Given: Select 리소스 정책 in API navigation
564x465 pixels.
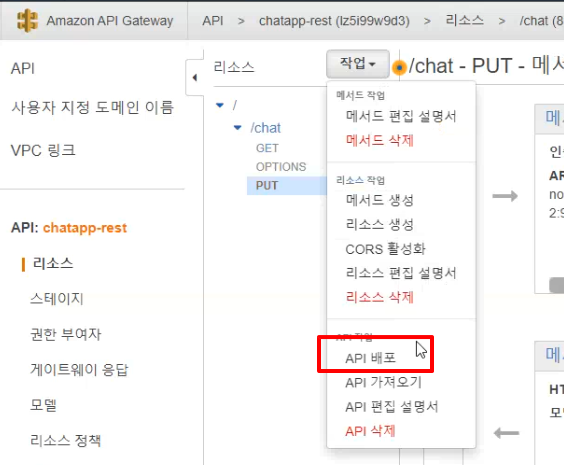Looking at the screenshot, I should (x=65, y=440).
